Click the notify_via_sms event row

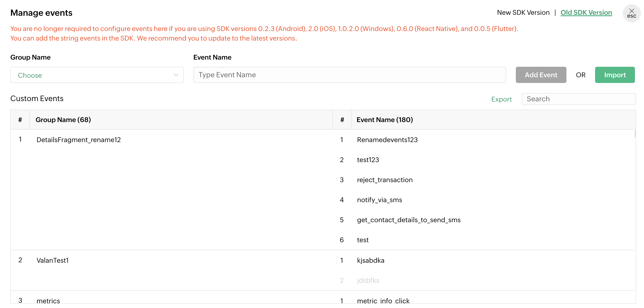click(379, 200)
